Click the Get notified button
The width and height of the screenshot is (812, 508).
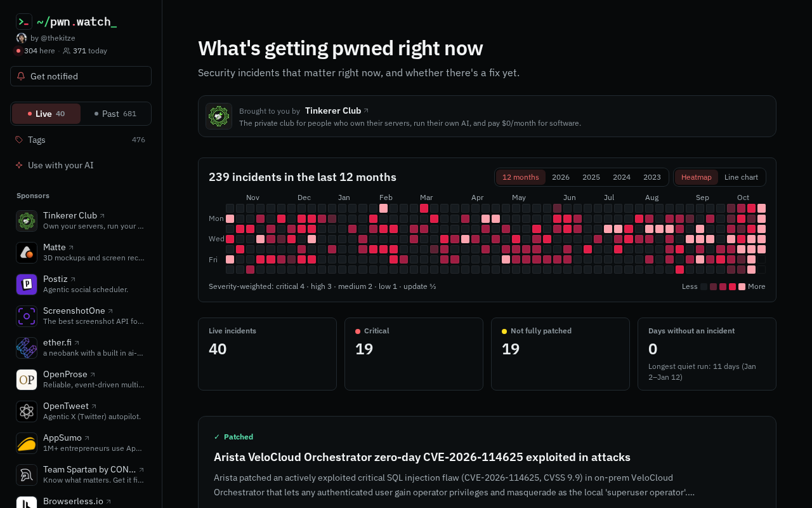(x=81, y=76)
